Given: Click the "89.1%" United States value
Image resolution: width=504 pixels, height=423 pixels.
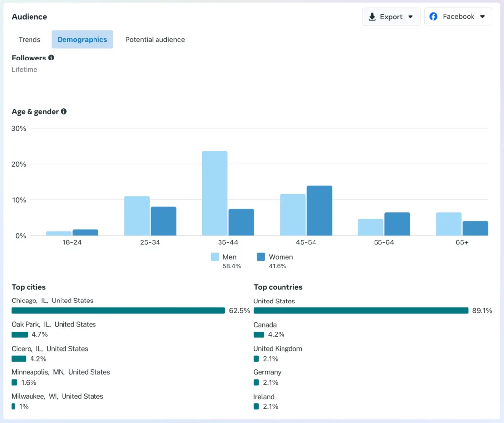Looking at the screenshot, I should click(x=482, y=310).
